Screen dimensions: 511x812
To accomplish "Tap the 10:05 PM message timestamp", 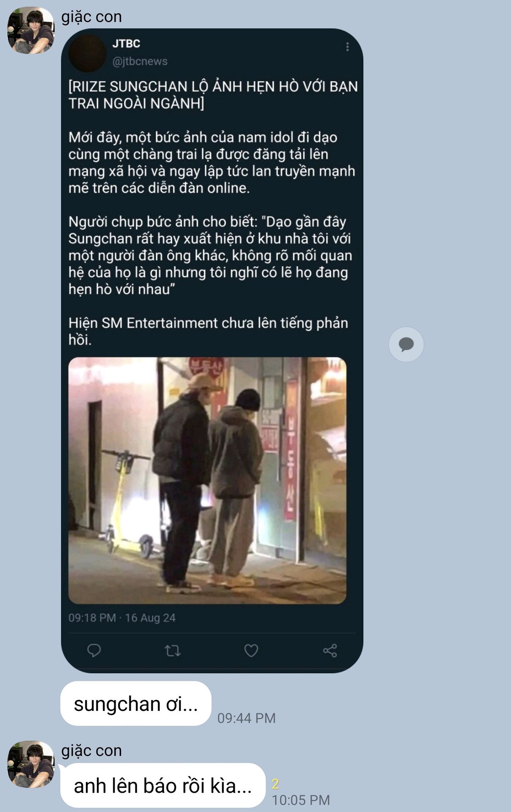I will 301,800.
